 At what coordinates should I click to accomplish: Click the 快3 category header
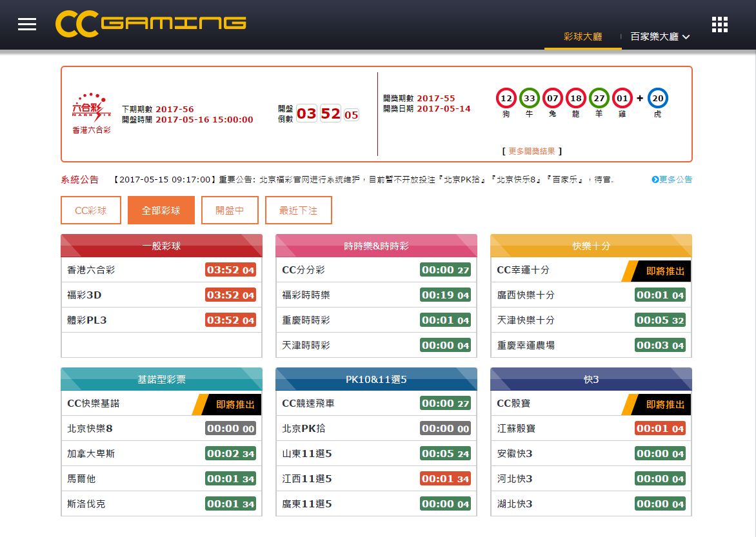[x=591, y=379]
